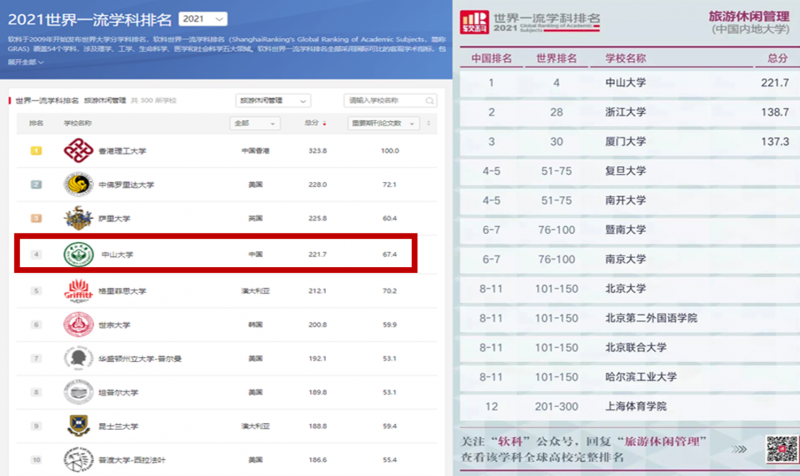Click 浙江大学 in the right ranking list
The width and height of the screenshot is (800, 476).
click(x=626, y=112)
